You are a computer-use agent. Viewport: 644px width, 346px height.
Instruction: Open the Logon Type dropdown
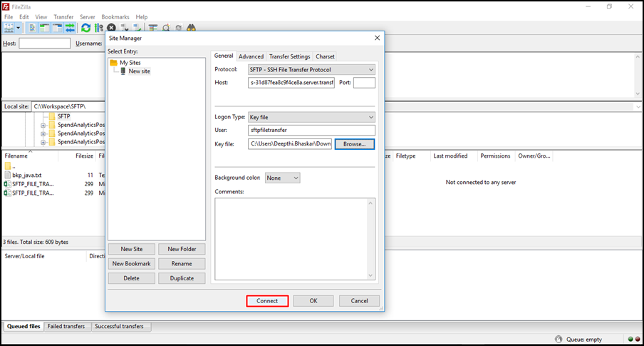[x=311, y=117]
